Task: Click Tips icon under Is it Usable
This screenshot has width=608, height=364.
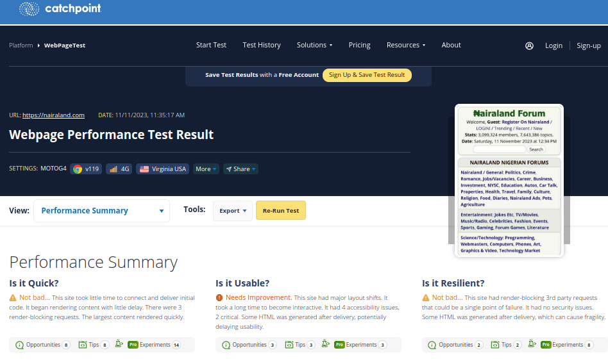Action: click(289, 345)
